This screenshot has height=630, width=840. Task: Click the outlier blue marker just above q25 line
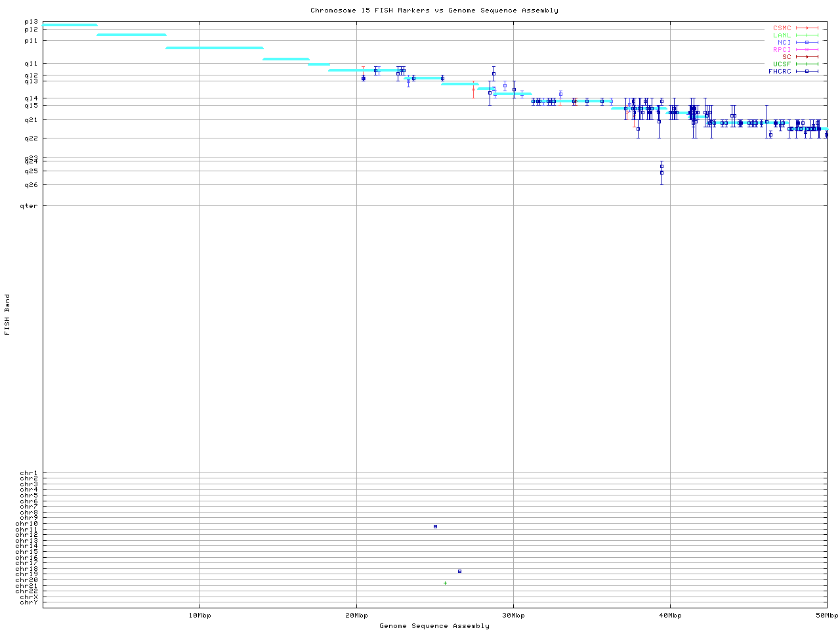coord(661,167)
